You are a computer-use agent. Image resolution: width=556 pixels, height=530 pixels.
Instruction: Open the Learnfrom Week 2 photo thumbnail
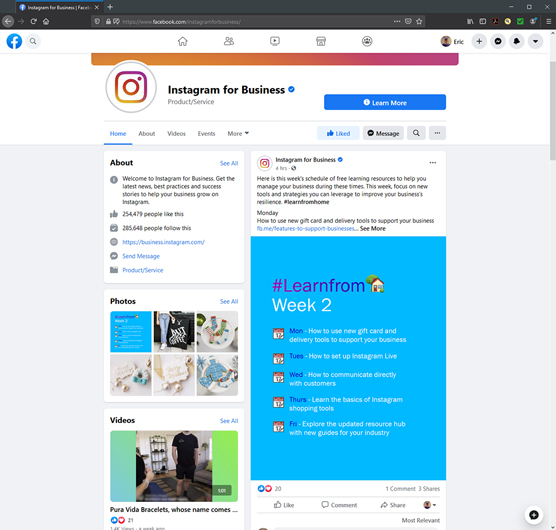[131, 332]
